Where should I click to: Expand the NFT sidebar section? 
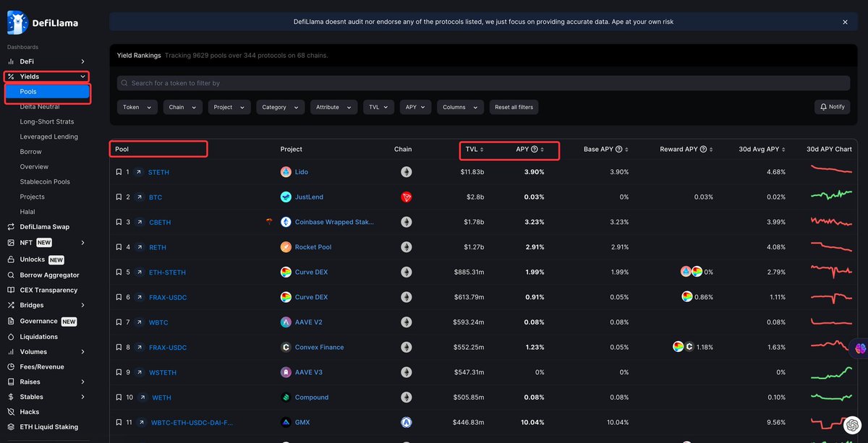[x=82, y=243]
